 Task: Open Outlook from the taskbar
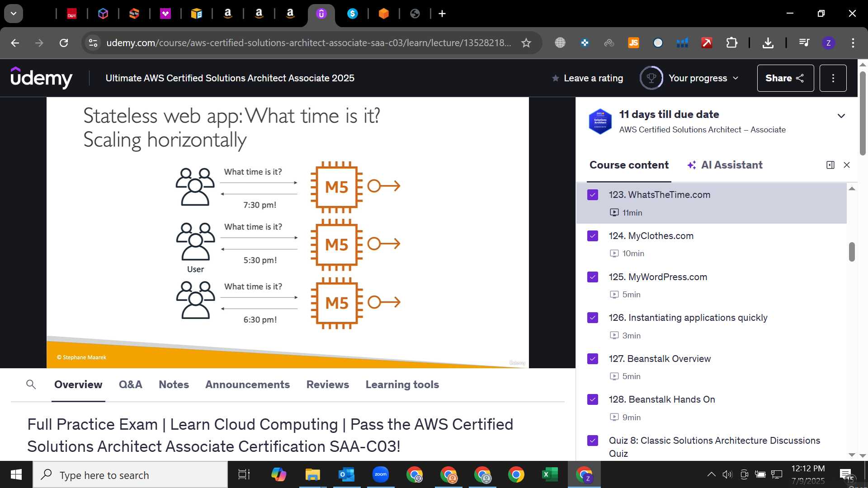[x=346, y=474]
